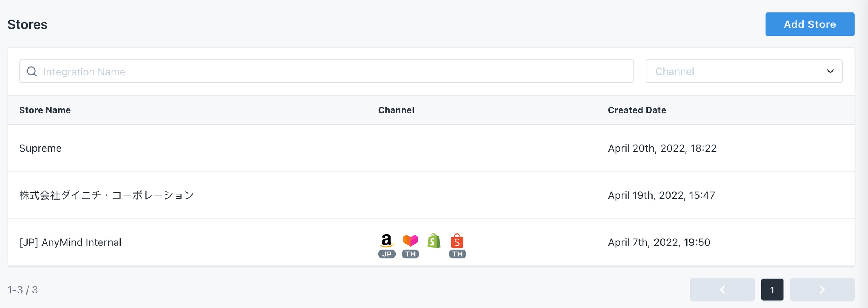Open the [JP] AnyMind Internal store

click(70, 242)
